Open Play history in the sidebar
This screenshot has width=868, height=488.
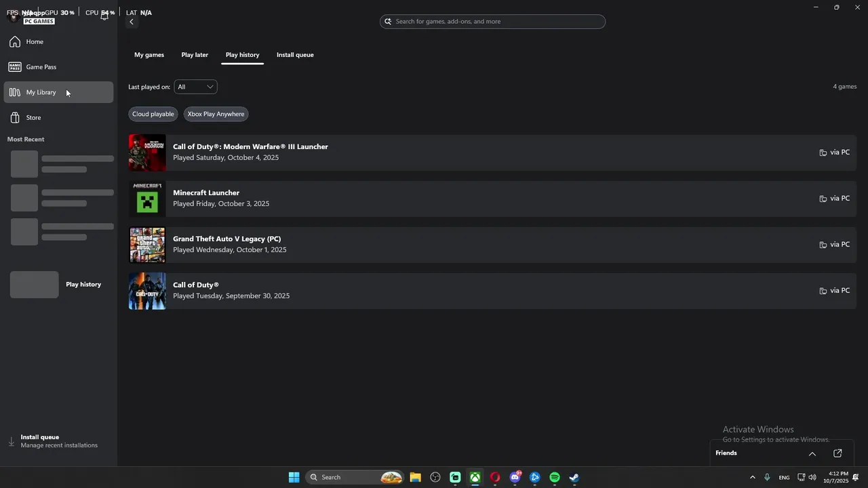58,285
